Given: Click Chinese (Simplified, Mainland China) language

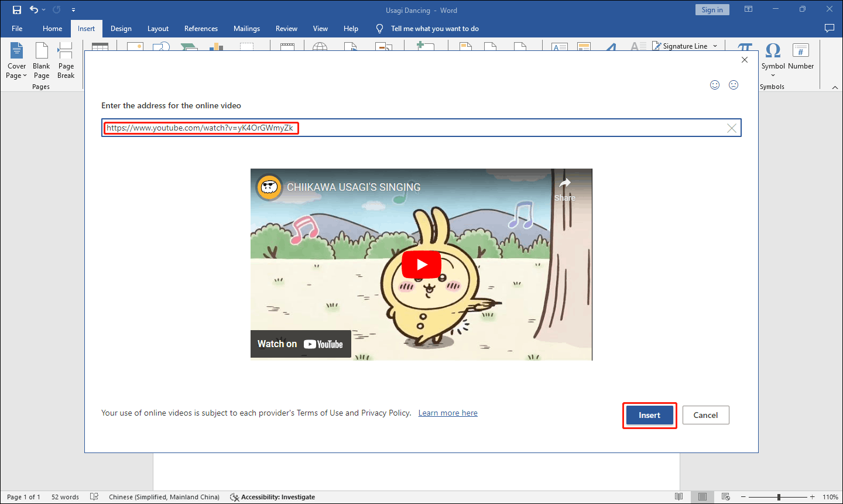Looking at the screenshot, I should (x=164, y=497).
